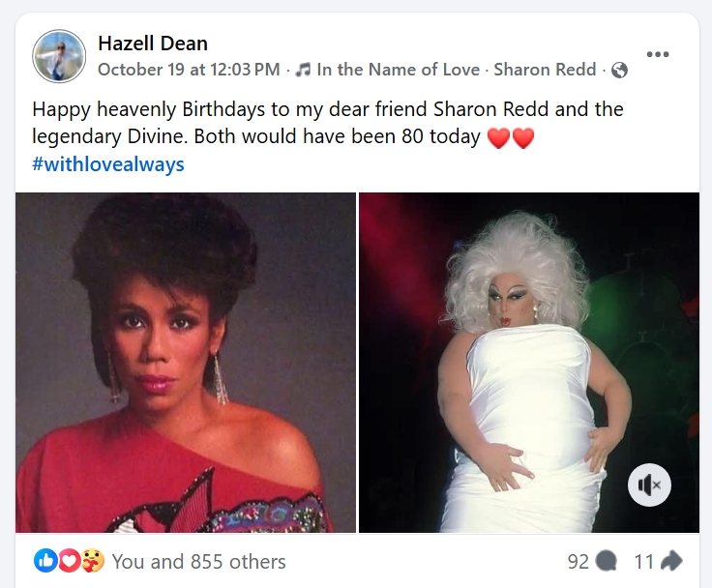Viewport: 712px width, 588px height.
Task: Click the post timestamp October 19
Action: 189,70
